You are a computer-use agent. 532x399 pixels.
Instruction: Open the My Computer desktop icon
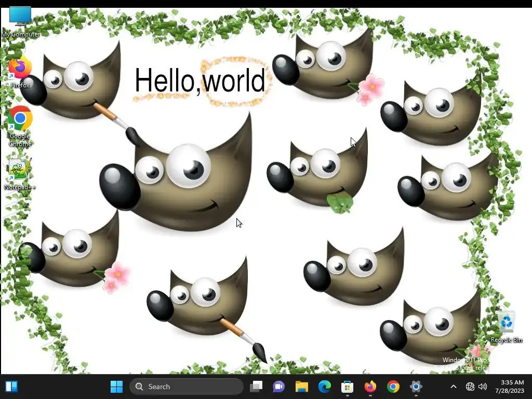[x=20, y=22]
